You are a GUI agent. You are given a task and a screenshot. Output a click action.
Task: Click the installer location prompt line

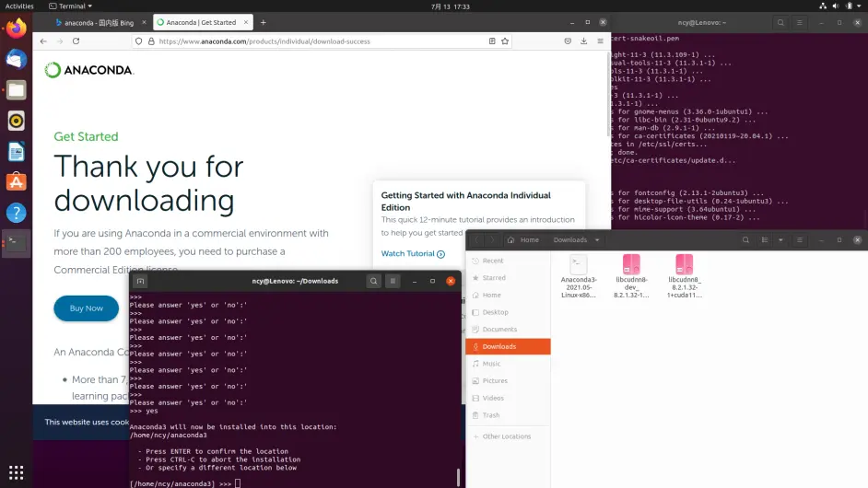coord(185,483)
